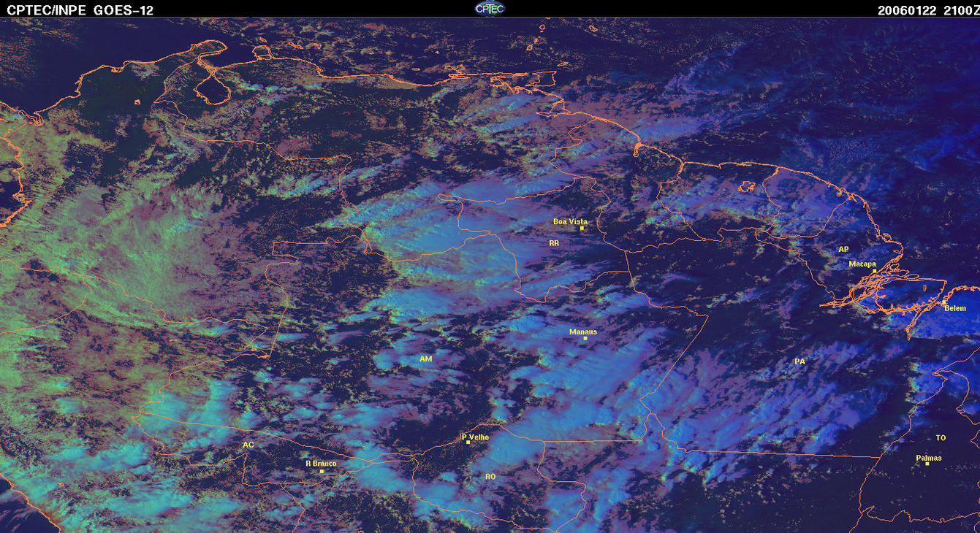This screenshot has width=980, height=533.
Task: Click the 'Belem' city label
Action: [955, 308]
